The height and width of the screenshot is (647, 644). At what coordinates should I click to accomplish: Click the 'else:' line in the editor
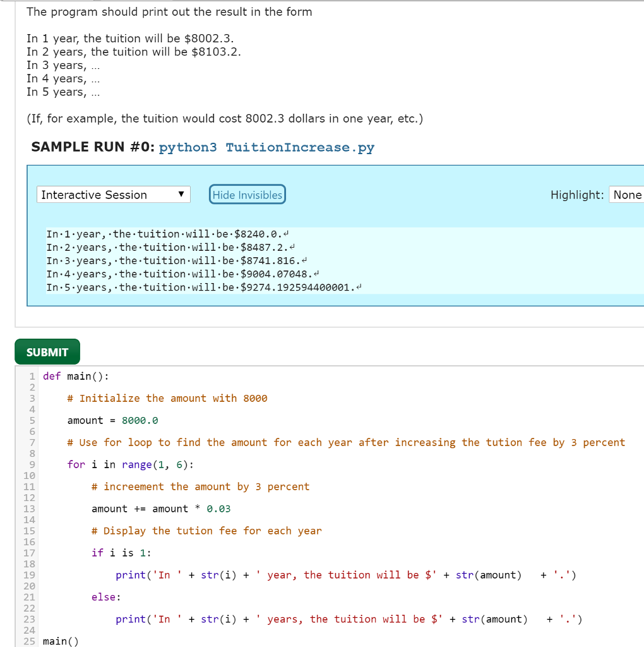pyautogui.click(x=106, y=598)
